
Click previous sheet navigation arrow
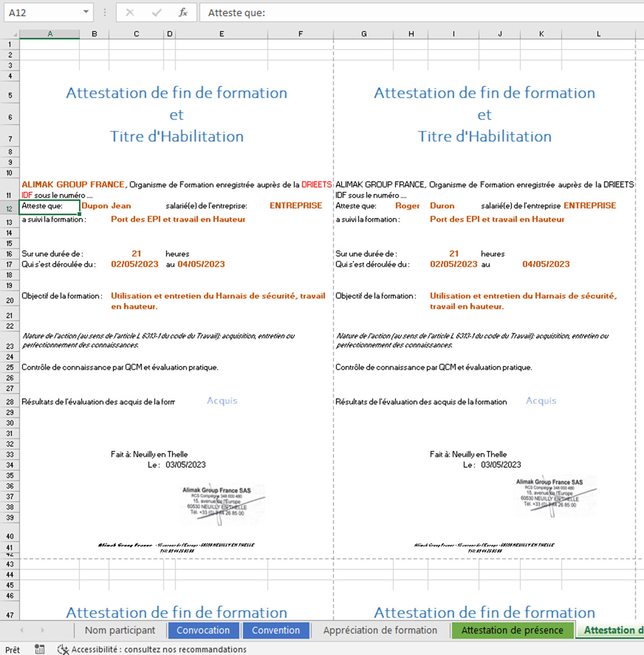22,630
